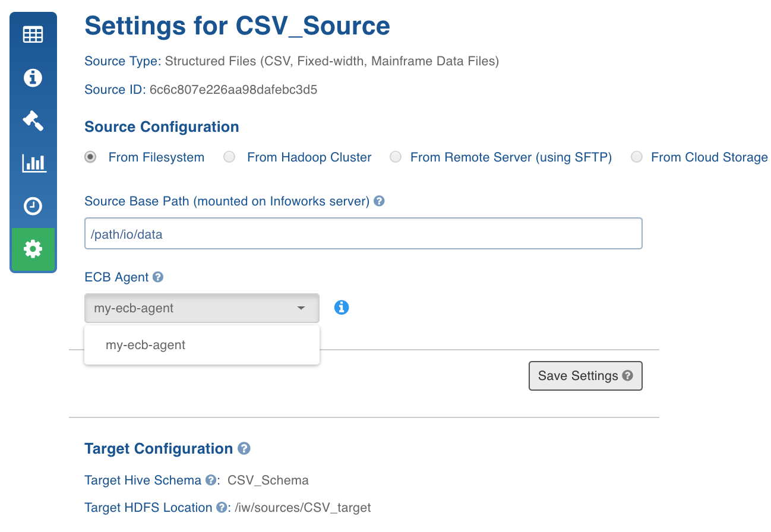Image resolution: width=771 pixels, height=532 pixels.
Task: Click blue info icon beside ECB dropdown
Action: click(x=342, y=308)
